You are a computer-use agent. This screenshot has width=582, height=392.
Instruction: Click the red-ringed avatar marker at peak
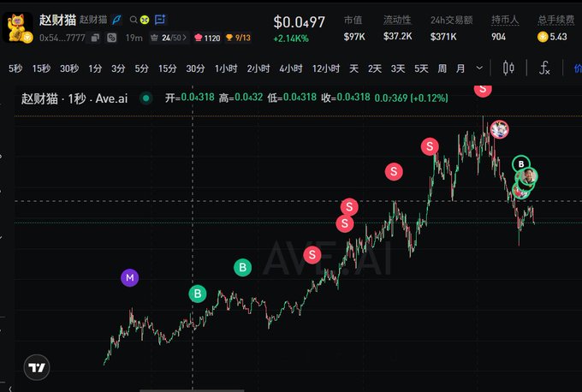(x=500, y=129)
